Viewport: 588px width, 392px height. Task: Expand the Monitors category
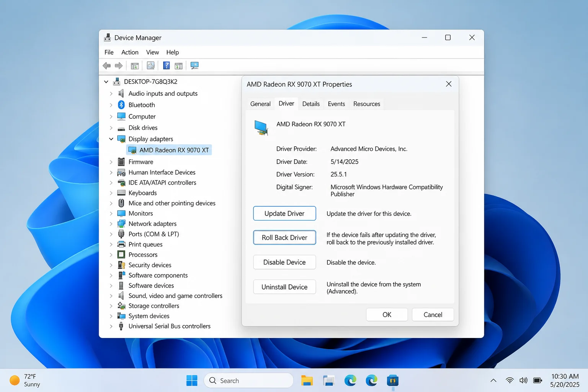point(111,214)
